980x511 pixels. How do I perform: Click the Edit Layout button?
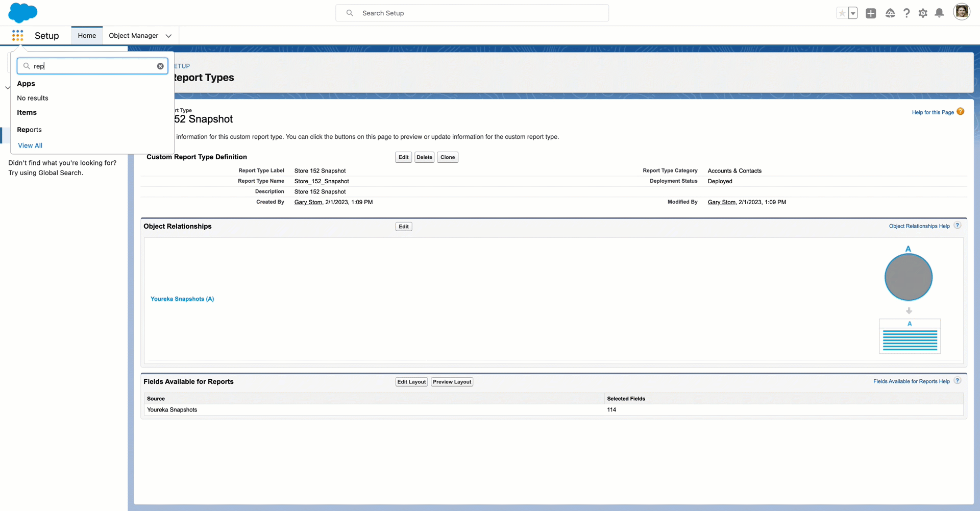[411, 382]
